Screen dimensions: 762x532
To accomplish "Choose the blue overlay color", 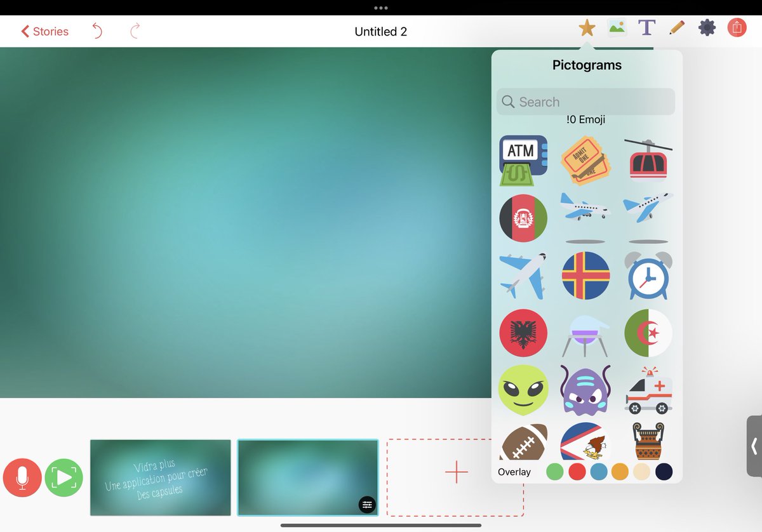I will click(x=598, y=472).
